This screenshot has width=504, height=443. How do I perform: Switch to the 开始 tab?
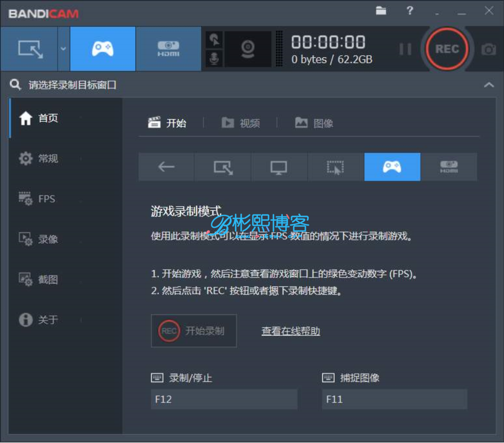pos(167,123)
